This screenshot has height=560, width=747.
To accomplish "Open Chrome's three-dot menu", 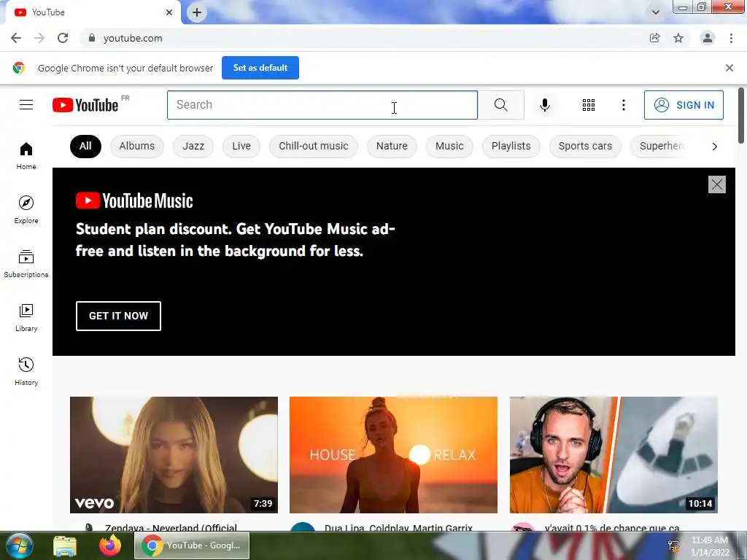I will [731, 38].
